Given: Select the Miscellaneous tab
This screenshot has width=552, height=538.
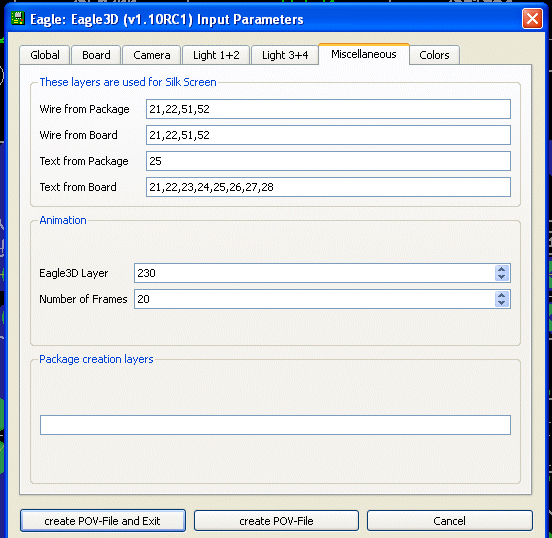Looking at the screenshot, I should tap(364, 54).
